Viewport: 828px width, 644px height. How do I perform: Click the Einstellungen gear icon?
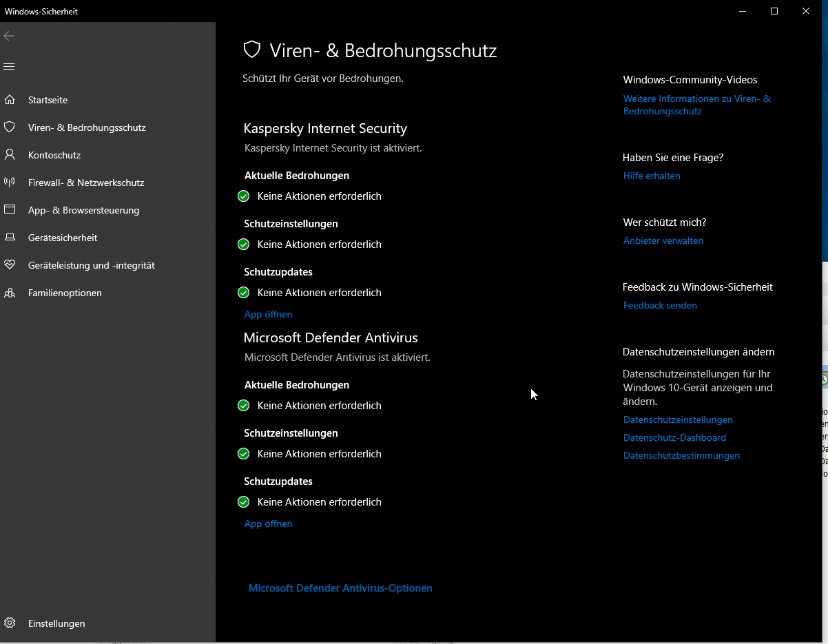coord(10,623)
